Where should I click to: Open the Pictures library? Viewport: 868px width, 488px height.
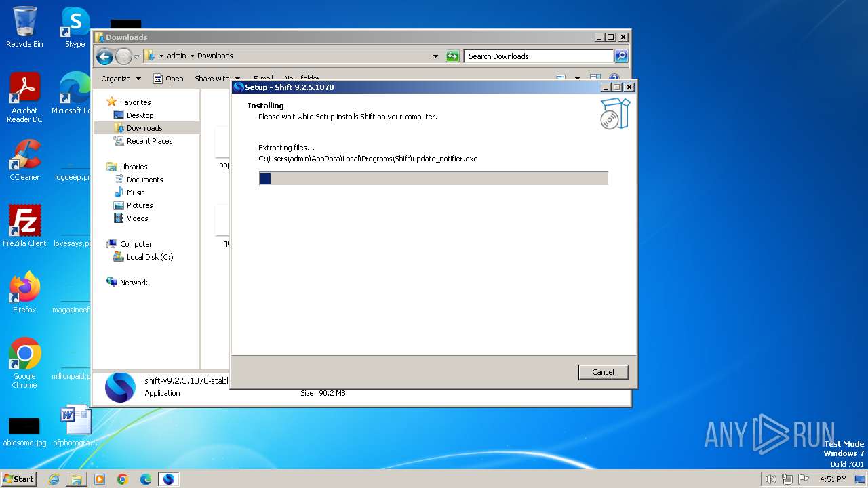139,205
